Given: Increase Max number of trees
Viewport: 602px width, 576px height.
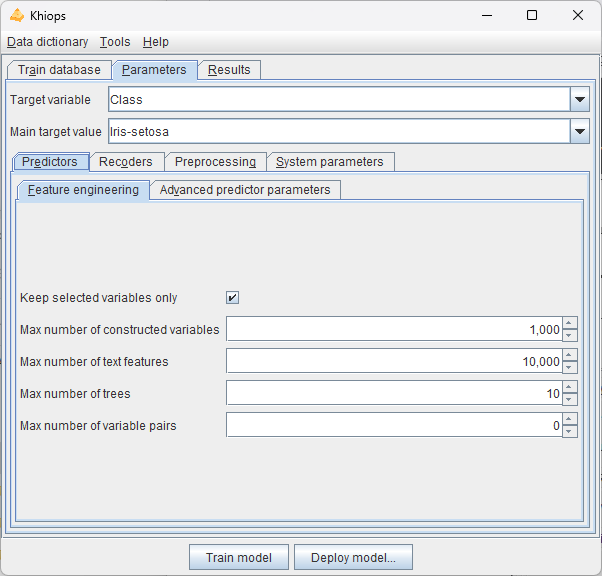Looking at the screenshot, I should point(569,387).
